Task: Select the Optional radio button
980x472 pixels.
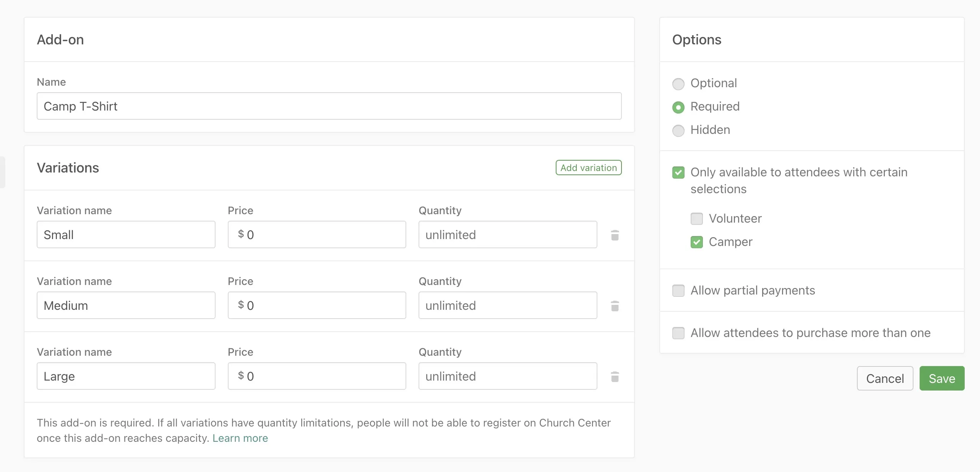Action: (678, 84)
